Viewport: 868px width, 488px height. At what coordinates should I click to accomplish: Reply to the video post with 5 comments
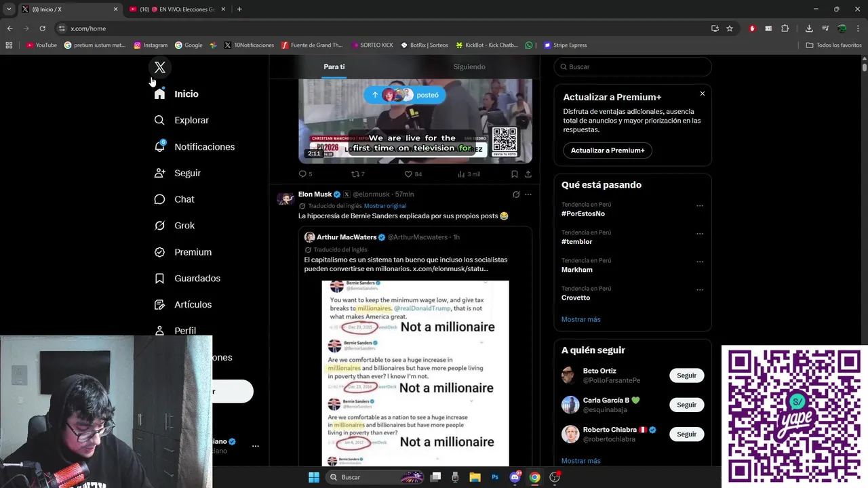tap(305, 174)
